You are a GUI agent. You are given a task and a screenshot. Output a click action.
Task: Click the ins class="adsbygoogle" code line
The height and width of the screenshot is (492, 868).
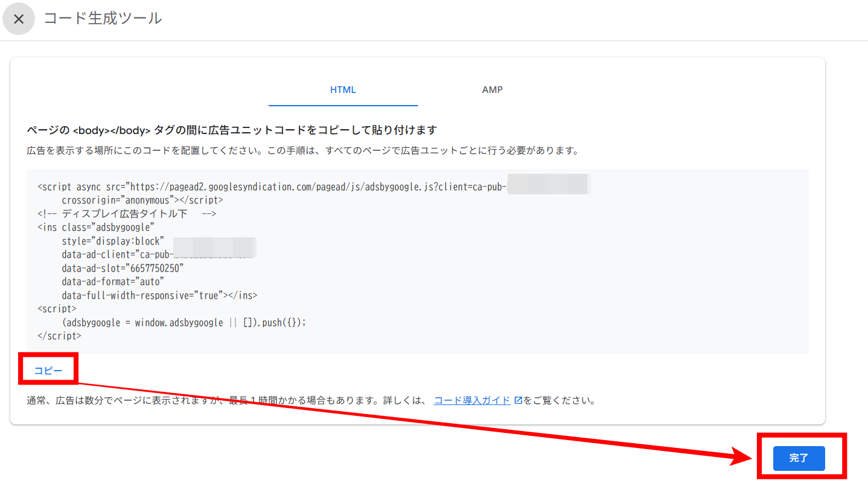click(96, 227)
